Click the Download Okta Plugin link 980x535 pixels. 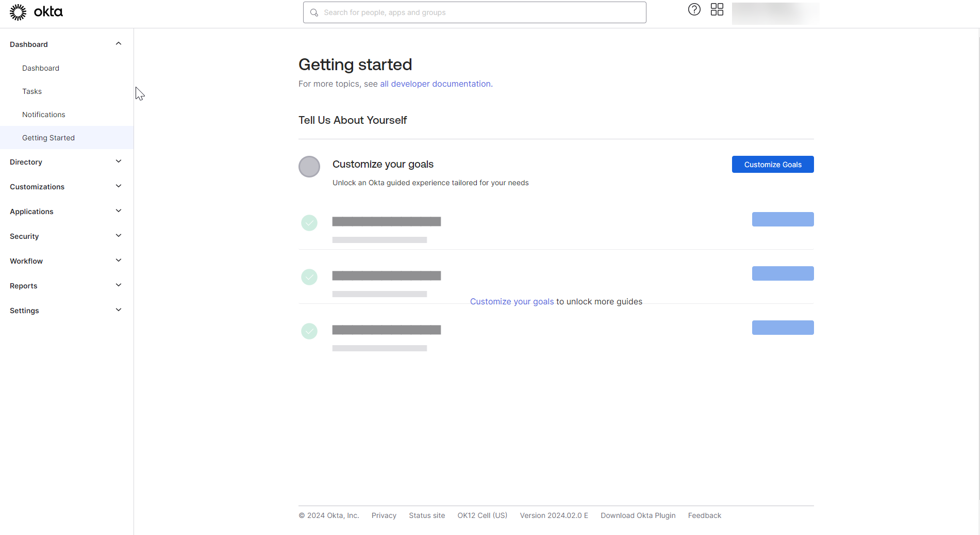coord(638,515)
